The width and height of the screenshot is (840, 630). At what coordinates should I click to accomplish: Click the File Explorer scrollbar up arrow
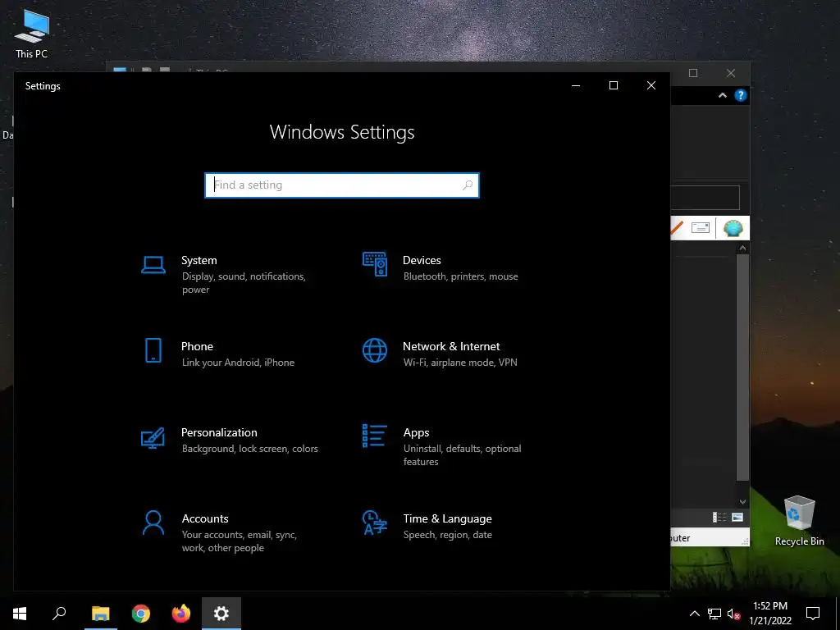point(742,248)
